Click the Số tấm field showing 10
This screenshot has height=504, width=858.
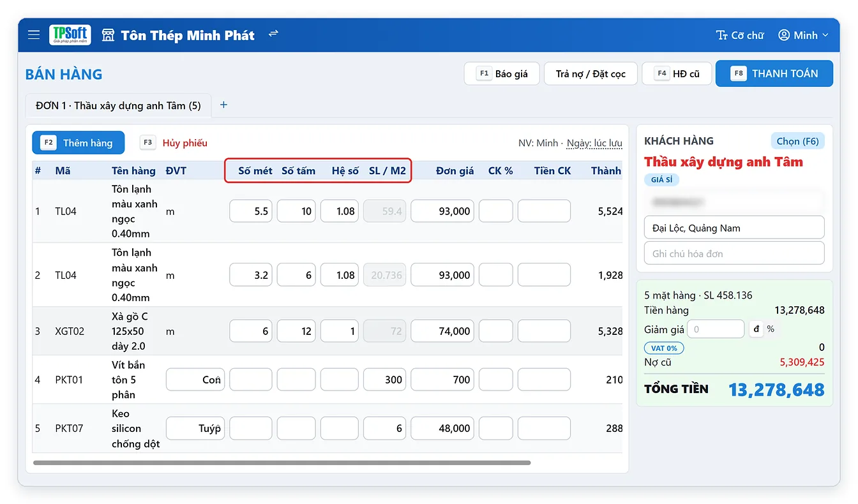(296, 211)
